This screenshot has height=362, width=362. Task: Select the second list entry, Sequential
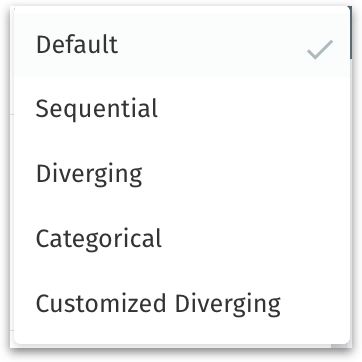182,109
